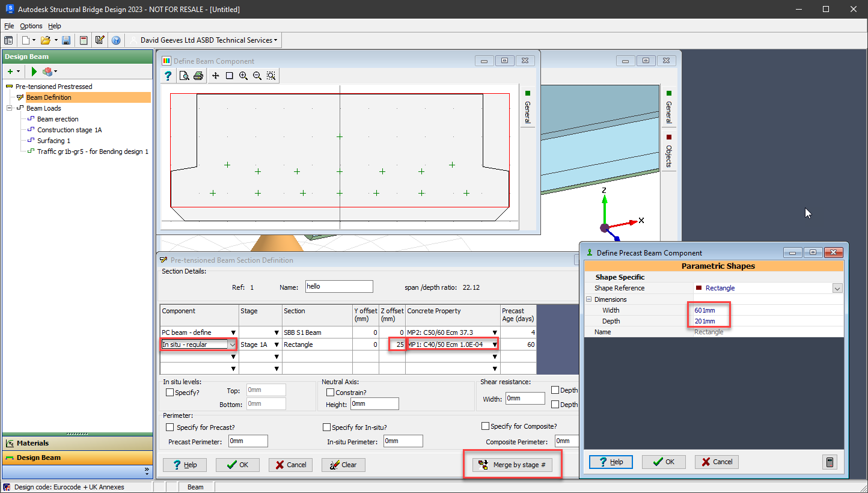The image size is (868, 493).
Task: Activate the pan tool in Define Beam Component
Action: point(215,76)
